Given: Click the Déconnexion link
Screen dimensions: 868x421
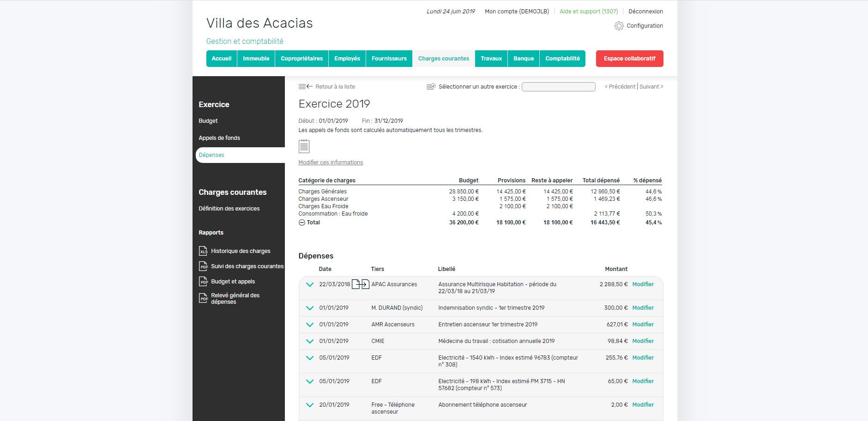Looking at the screenshot, I should 645,12.
